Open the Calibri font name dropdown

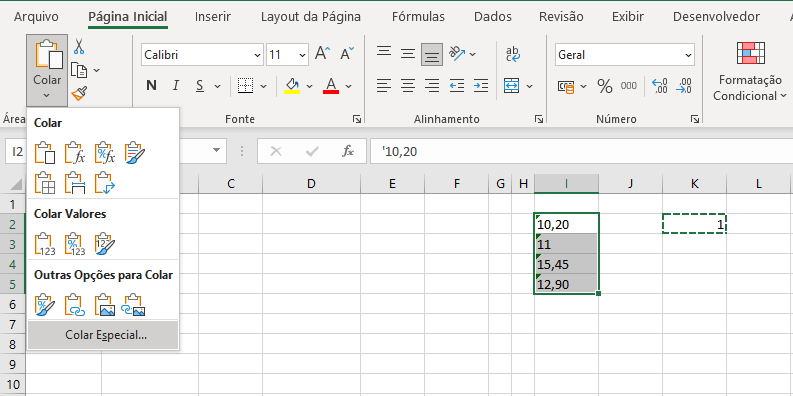(x=202, y=55)
